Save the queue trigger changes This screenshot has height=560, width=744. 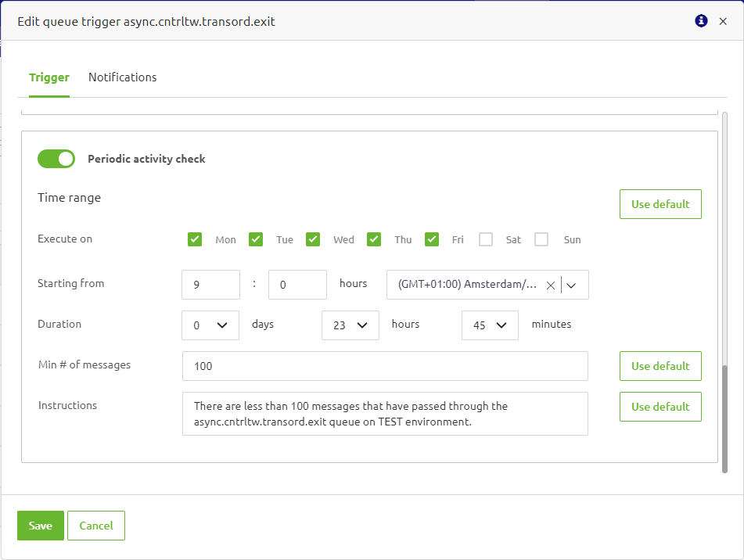pos(40,525)
